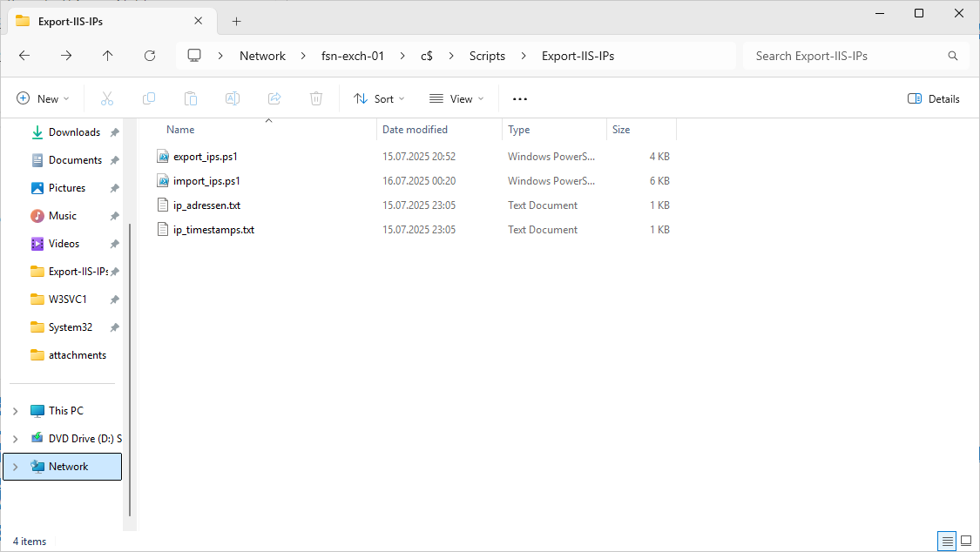Click the Delete trash icon

click(x=316, y=98)
